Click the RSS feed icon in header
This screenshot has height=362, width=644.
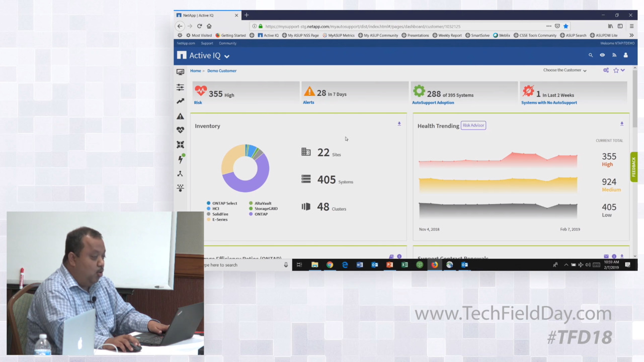click(x=614, y=55)
